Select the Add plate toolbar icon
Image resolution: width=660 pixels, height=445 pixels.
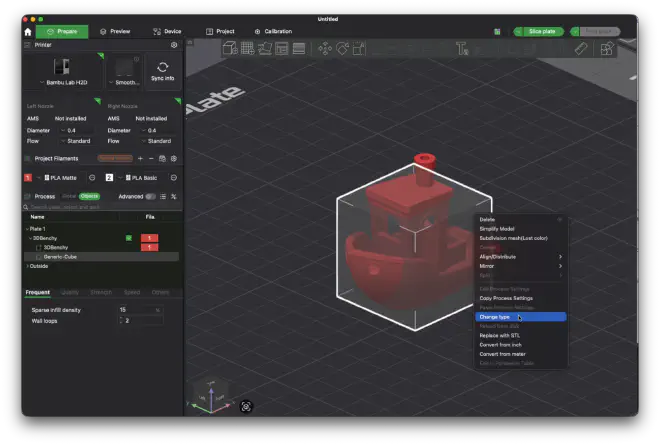(248, 48)
